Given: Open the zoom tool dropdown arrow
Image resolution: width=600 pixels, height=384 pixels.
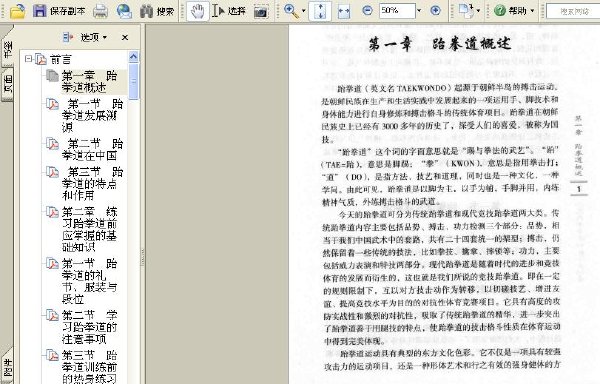Looking at the screenshot, I should [303, 11].
